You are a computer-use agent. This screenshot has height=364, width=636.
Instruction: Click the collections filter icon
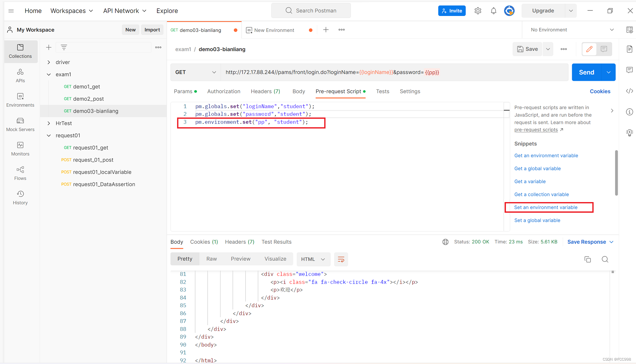click(x=64, y=47)
